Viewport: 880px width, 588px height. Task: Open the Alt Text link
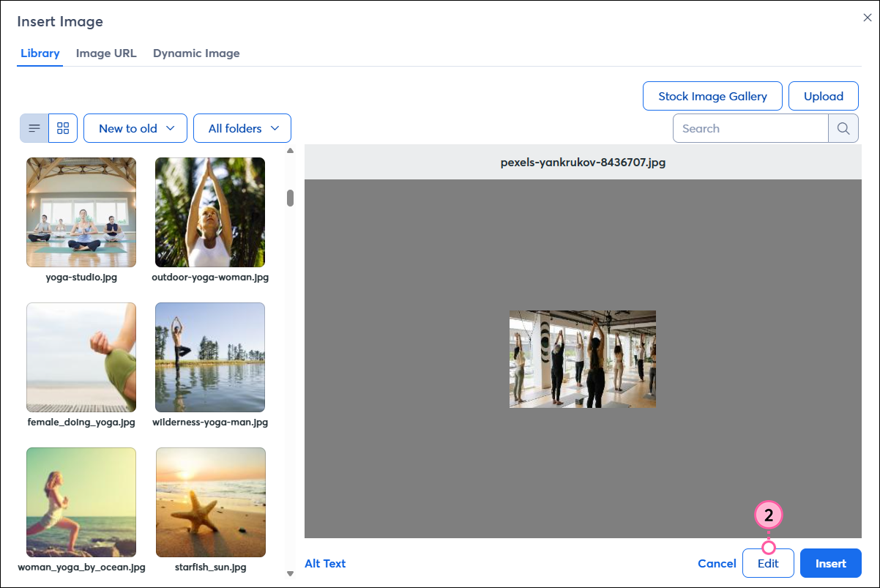point(325,564)
